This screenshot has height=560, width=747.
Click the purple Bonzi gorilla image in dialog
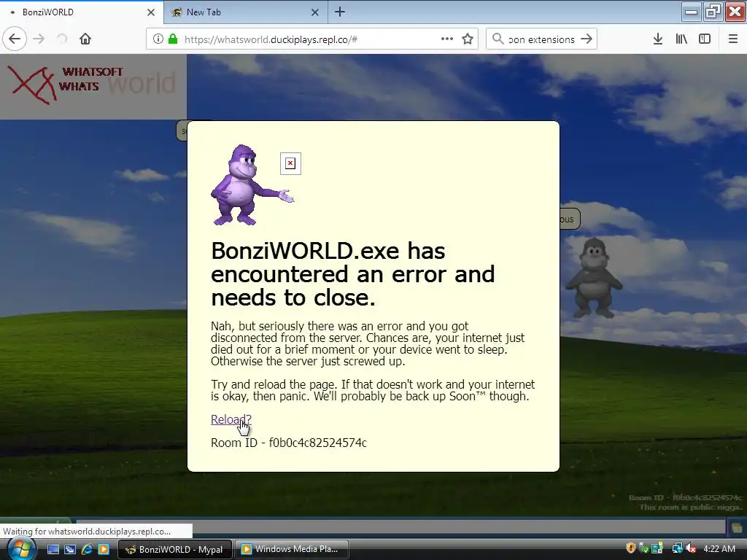click(252, 184)
